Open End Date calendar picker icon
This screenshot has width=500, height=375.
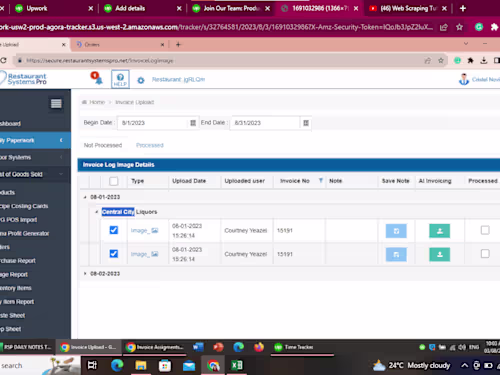306,123
